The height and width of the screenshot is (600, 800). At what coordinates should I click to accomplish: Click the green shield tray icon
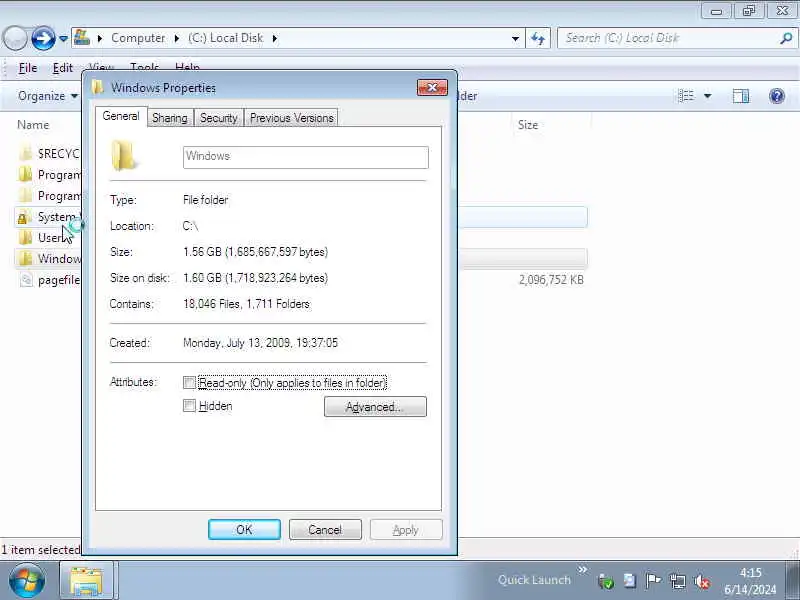606,581
